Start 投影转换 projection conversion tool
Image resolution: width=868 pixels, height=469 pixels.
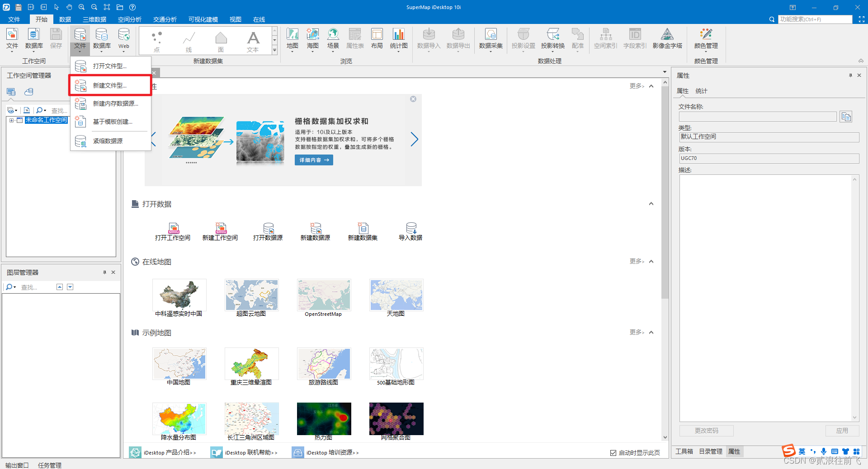pos(552,39)
